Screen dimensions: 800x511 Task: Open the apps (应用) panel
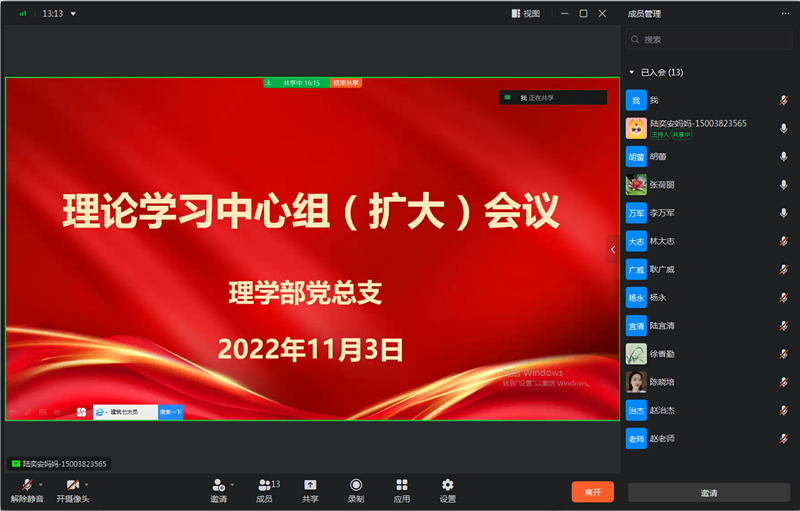[401, 485]
